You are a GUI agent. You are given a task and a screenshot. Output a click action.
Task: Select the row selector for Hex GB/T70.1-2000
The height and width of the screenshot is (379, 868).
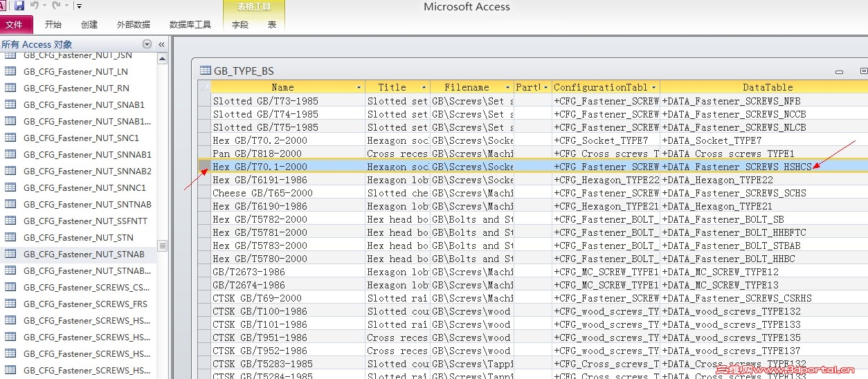[x=204, y=167]
